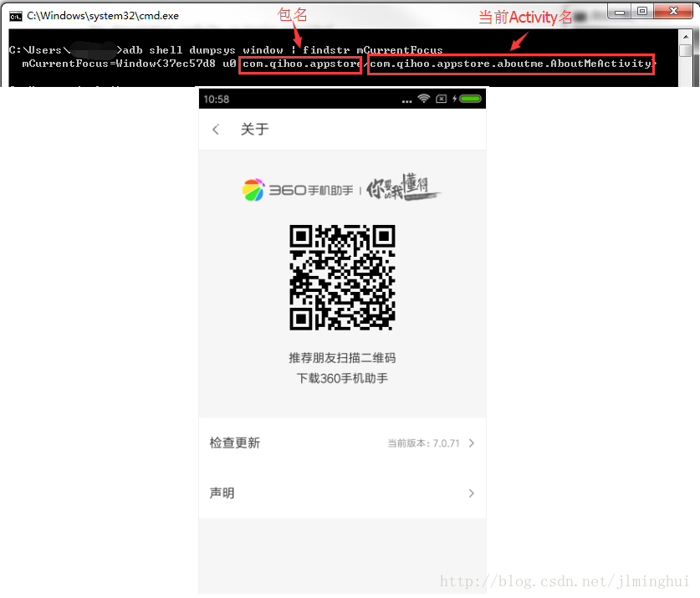The image size is (700, 598).
Task: Click text 推荐朋友扫描二维码
Action: point(342,358)
